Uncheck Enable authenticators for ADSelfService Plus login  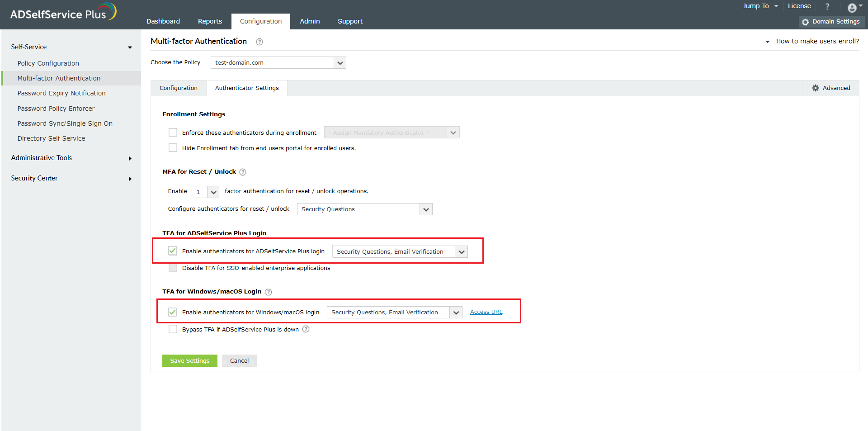(x=173, y=251)
